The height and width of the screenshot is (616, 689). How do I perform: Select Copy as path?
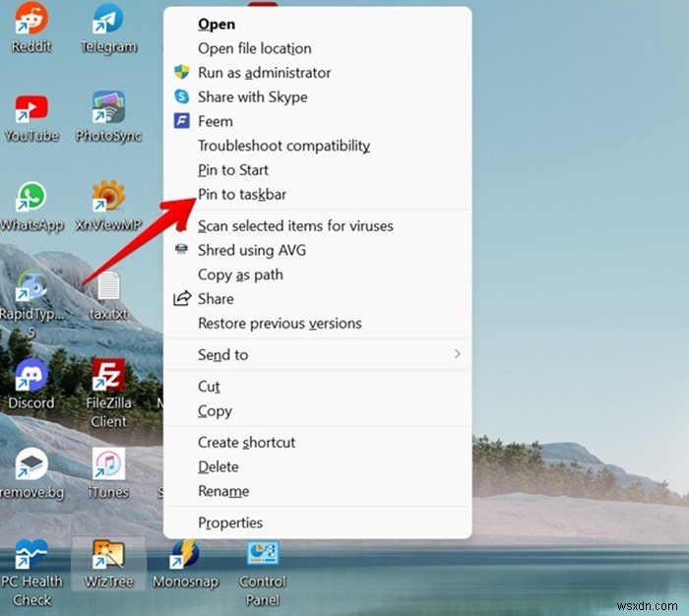[x=318, y=275]
